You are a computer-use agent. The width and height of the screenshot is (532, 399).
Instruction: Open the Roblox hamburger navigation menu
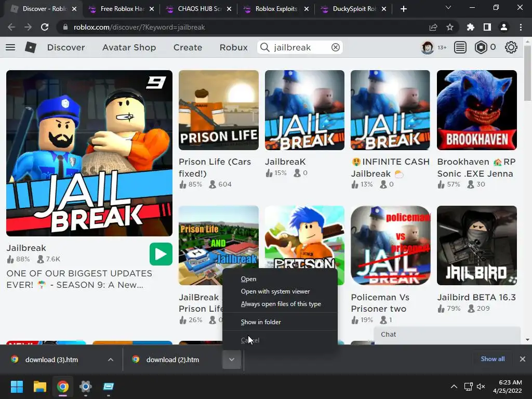click(x=10, y=47)
